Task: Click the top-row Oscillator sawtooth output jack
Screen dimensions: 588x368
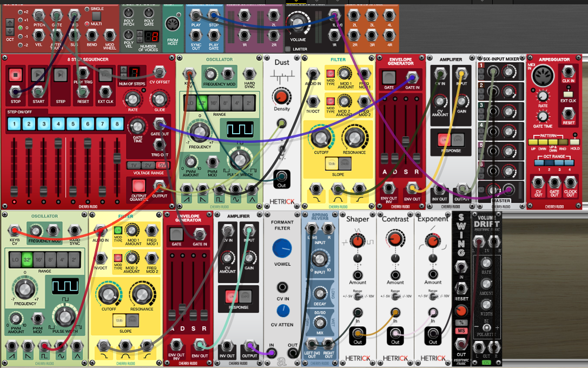Action: pos(187,189)
